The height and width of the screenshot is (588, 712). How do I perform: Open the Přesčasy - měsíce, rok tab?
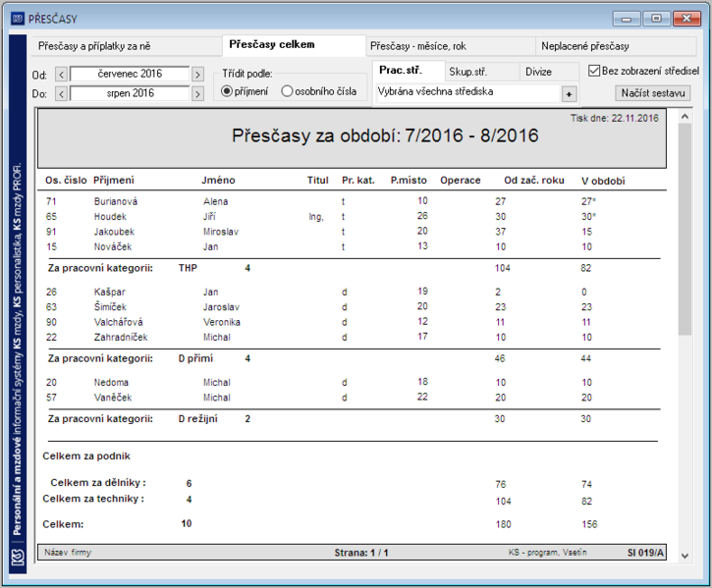tap(451, 46)
